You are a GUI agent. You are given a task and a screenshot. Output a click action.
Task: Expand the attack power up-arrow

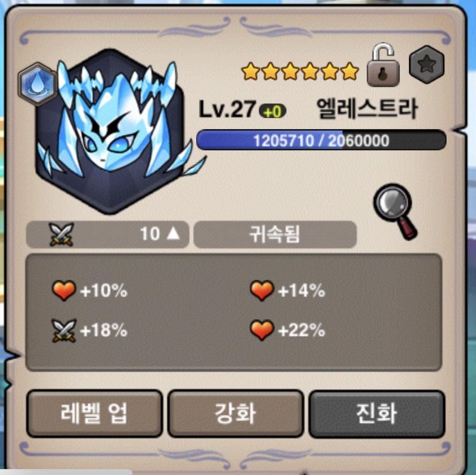click(x=173, y=233)
